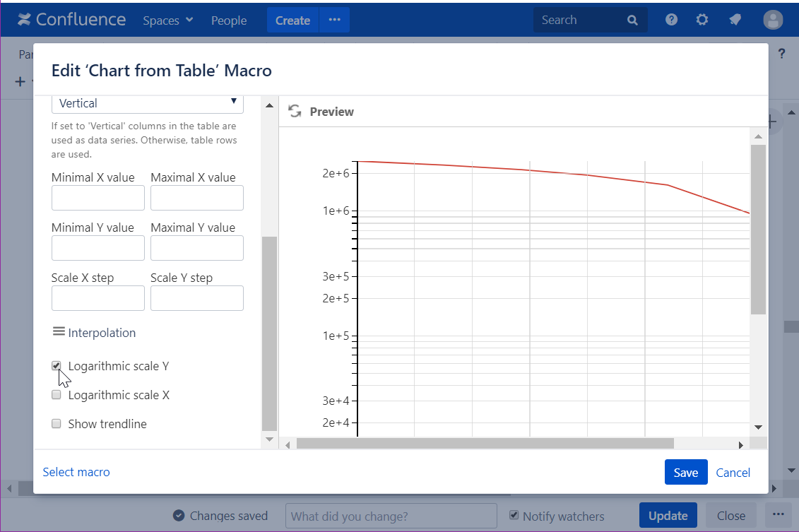Click the Confluence logo icon
799x532 pixels.
[25, 20]
